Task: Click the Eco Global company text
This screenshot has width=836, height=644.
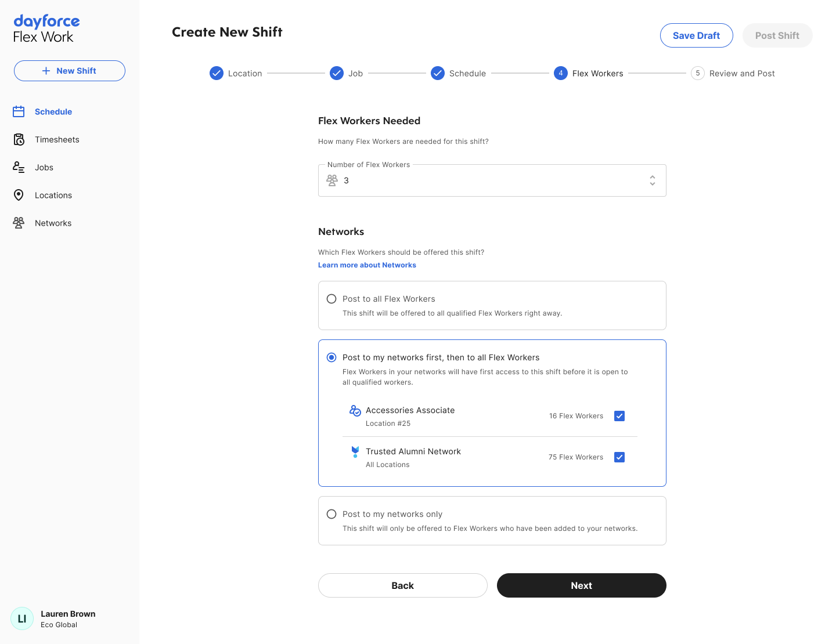Action: (59, 625)
